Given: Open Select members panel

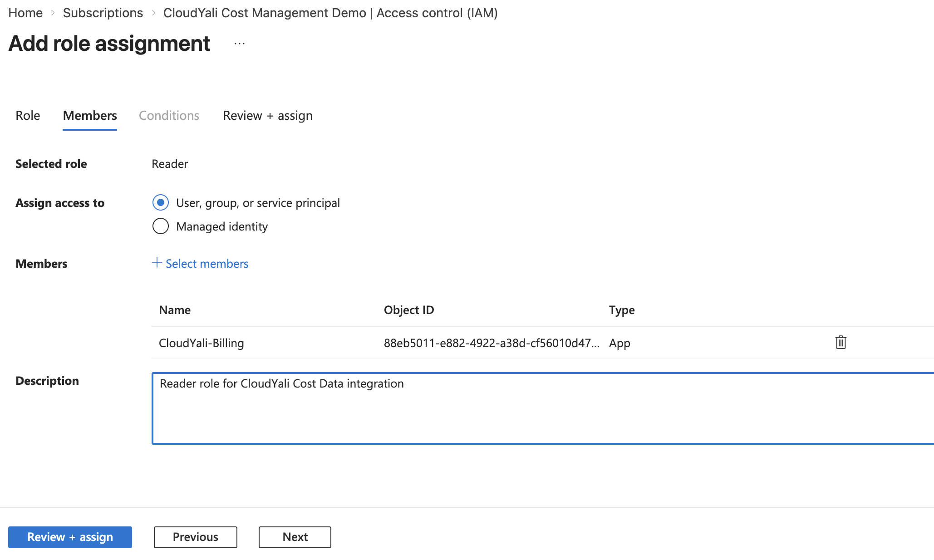Looking at the screenshot, I should pyautogui.click(x=207, y=263).
